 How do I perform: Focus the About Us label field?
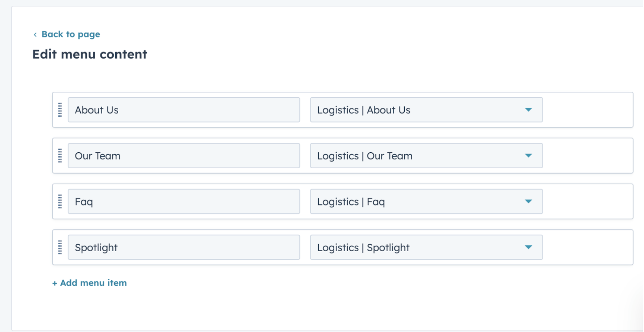(x=183, y=110)
